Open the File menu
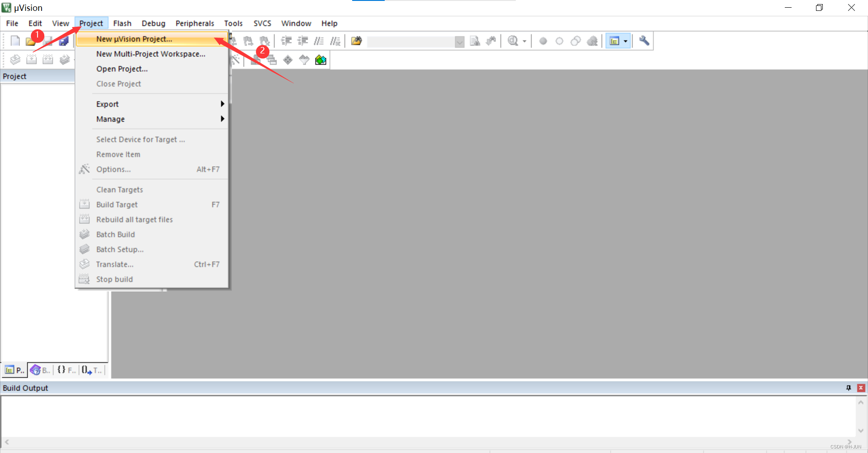 tap(12, 24)
